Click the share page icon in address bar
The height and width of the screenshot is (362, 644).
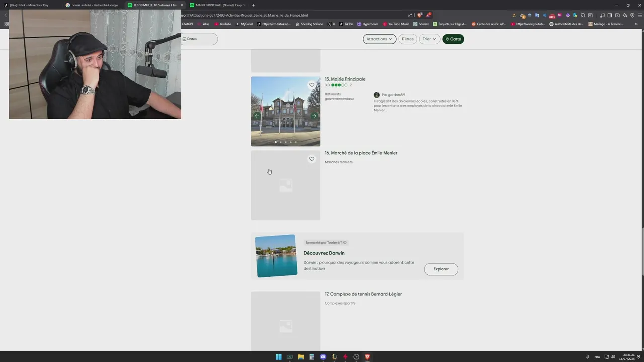[411, 15]
